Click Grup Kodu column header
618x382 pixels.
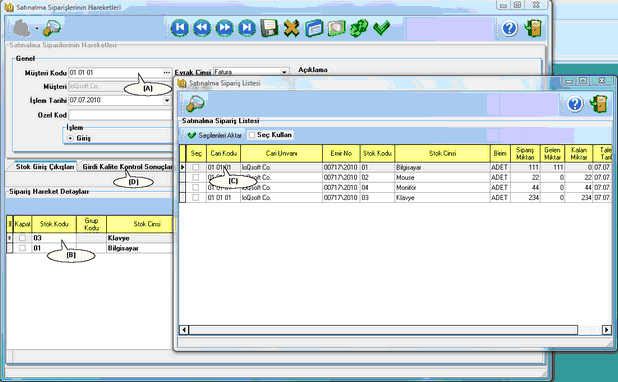click(91, 224)
